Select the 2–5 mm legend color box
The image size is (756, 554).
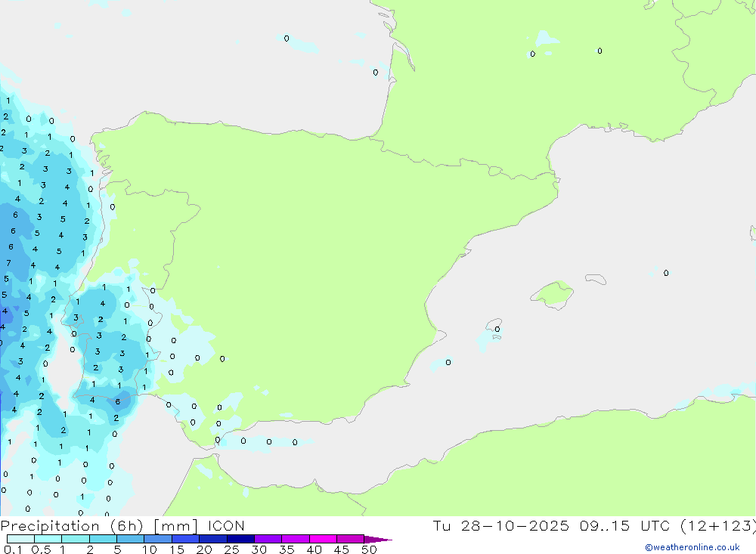(103, 539)
